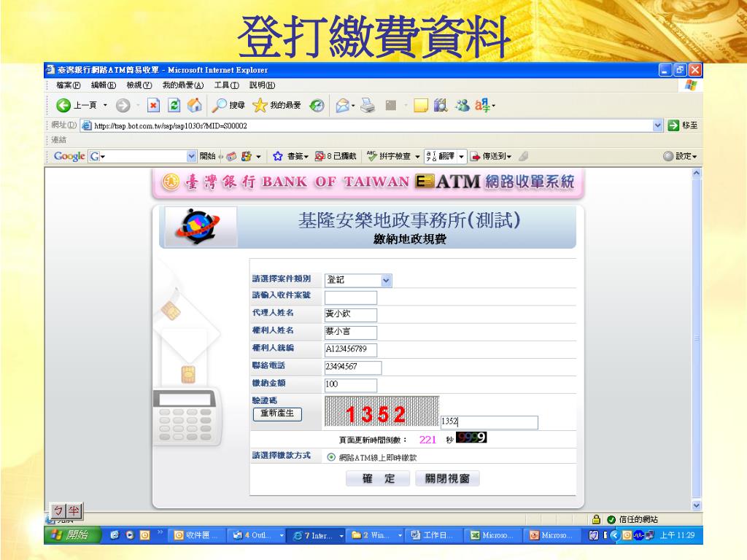Refresh the page with green arrows icon
Viewport: 747px width, 560px height.
click(174, 105)
